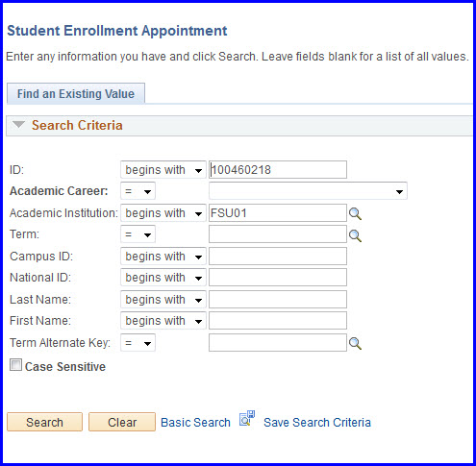Open Academic Career operator dropdown
Viewport: 476px width, 466px height.
[138, 191]
